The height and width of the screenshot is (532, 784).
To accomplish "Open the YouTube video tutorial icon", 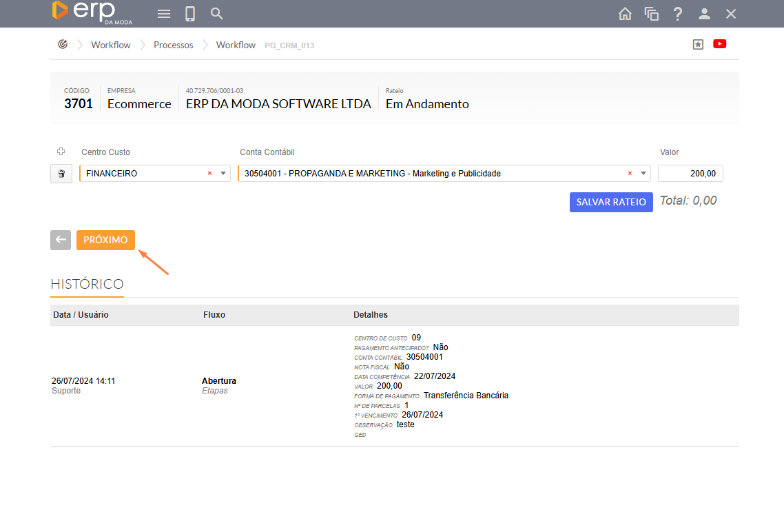I will coord(719,44).
